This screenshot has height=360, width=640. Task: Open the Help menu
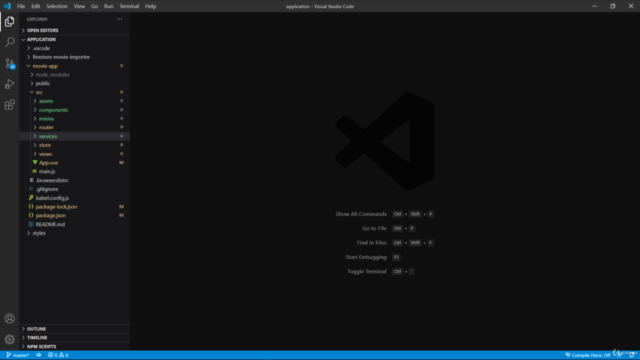pyautogui.click(x=151, y=6)
